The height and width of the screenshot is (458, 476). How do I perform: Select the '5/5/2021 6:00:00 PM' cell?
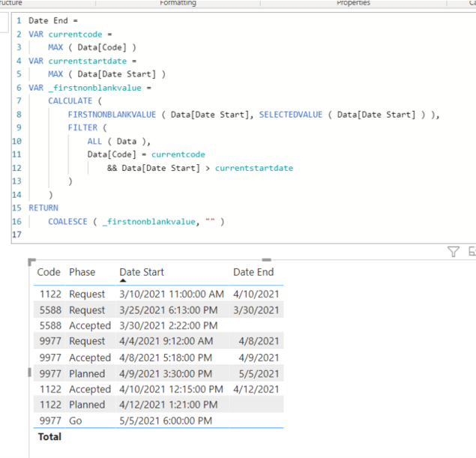pos(166,421)
